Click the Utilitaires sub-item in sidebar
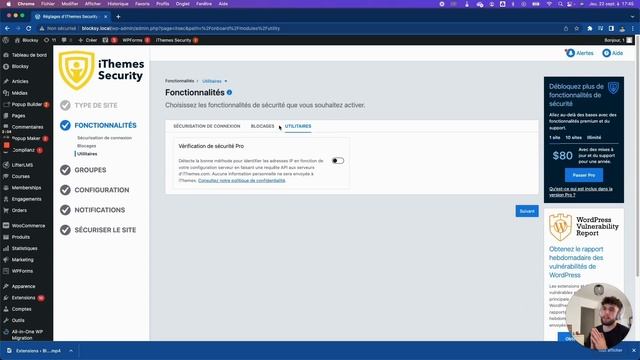This screenshot has width=640, height=360. point(87,154)
